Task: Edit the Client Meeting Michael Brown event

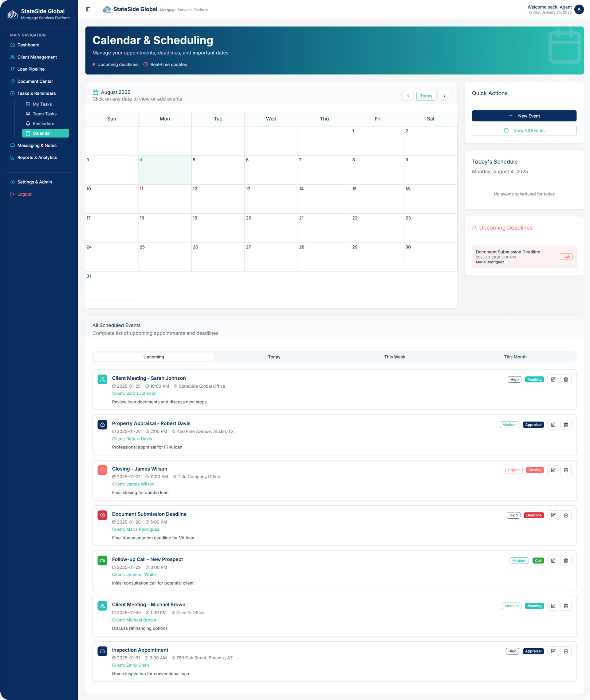Action: (553, 606)
